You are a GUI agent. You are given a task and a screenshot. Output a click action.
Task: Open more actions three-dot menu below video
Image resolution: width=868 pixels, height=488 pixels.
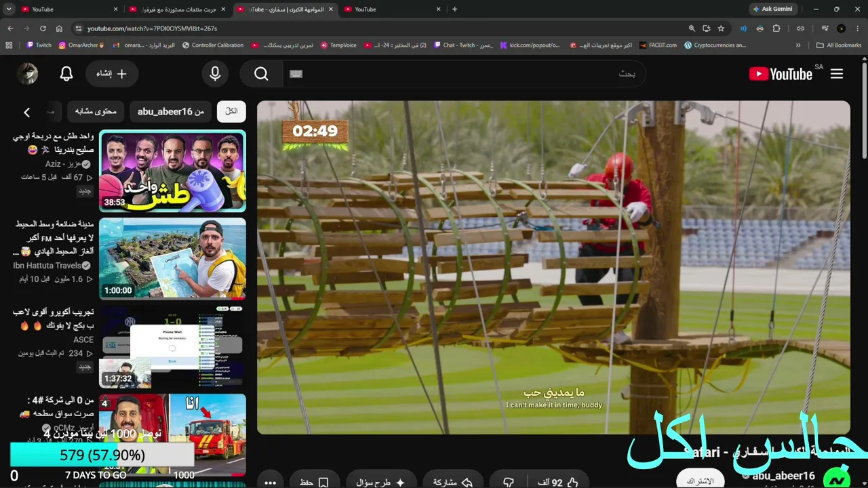(270, 483)
